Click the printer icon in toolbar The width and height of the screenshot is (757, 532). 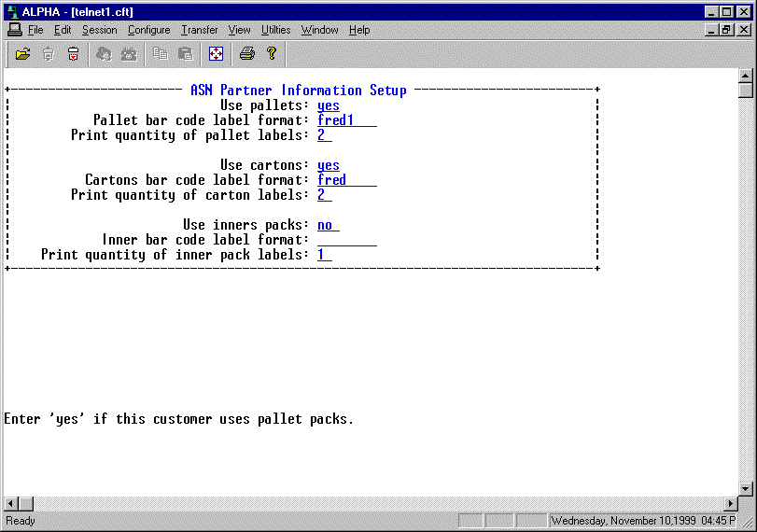(246, 54)
